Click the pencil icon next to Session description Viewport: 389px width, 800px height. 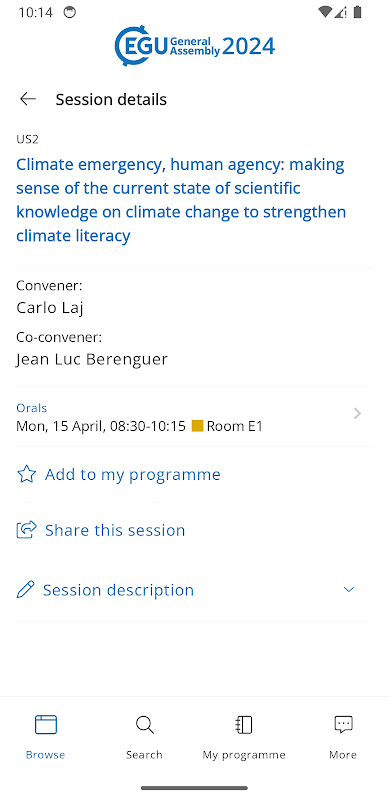[26, 590]
